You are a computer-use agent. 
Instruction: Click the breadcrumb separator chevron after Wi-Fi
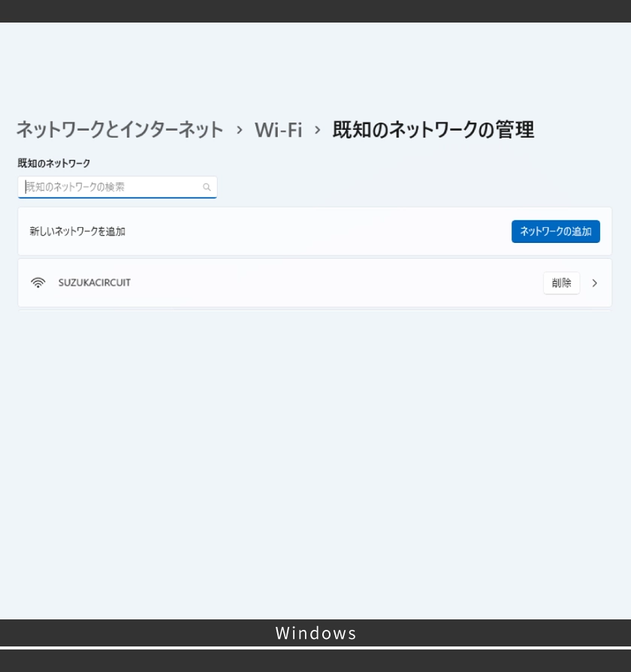(x=317, y=129)
